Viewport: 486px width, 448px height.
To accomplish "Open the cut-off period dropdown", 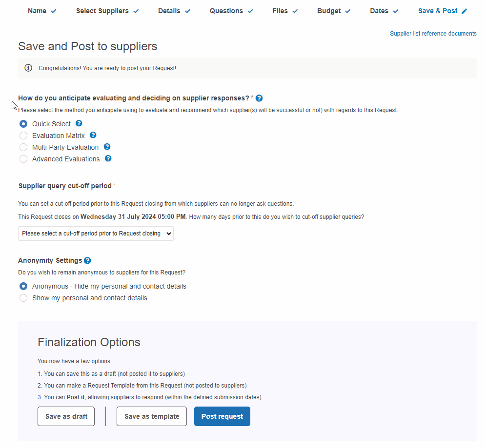I will (x=96, y=234).
